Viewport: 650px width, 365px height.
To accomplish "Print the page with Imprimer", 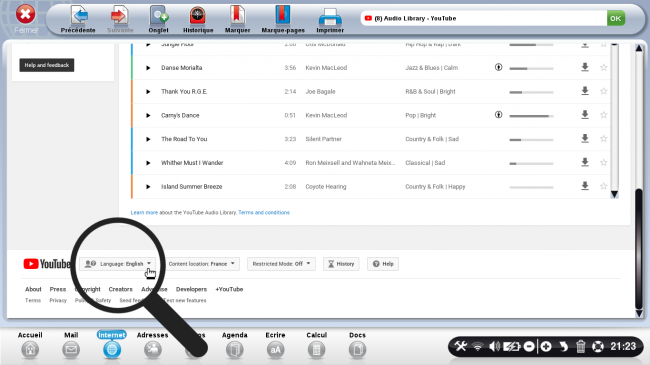I will tap(330, 19).
